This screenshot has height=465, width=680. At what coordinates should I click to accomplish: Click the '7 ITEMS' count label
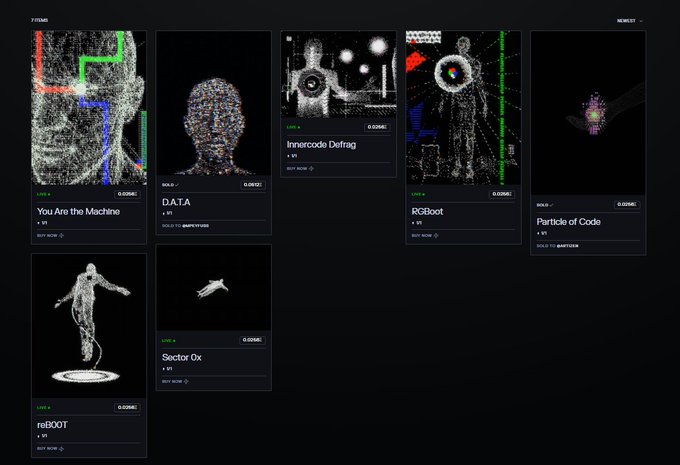pyautogui.click(x=39, y=20)
